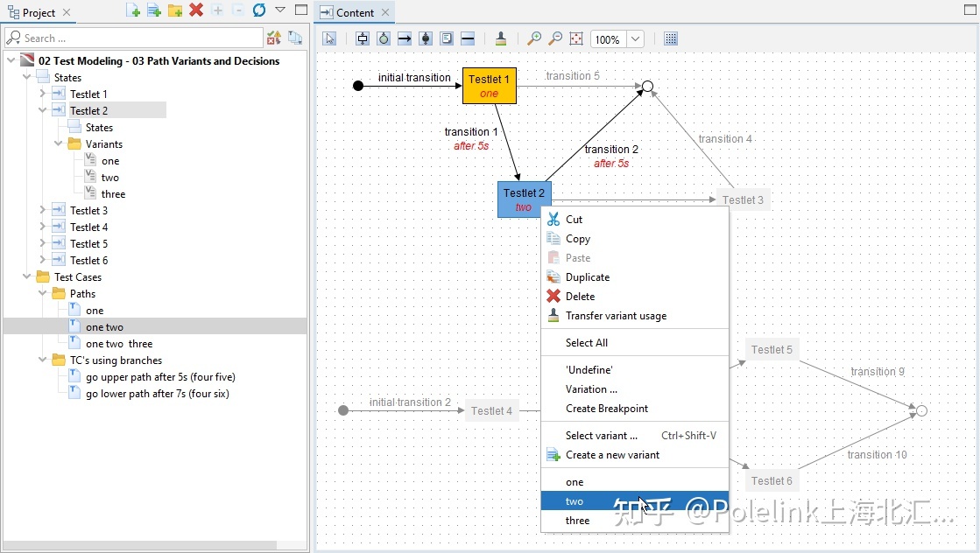Click the Testlet 4 node in diagram
The image size is (980, 553).
pyautogui.click(x=491, y=410)
